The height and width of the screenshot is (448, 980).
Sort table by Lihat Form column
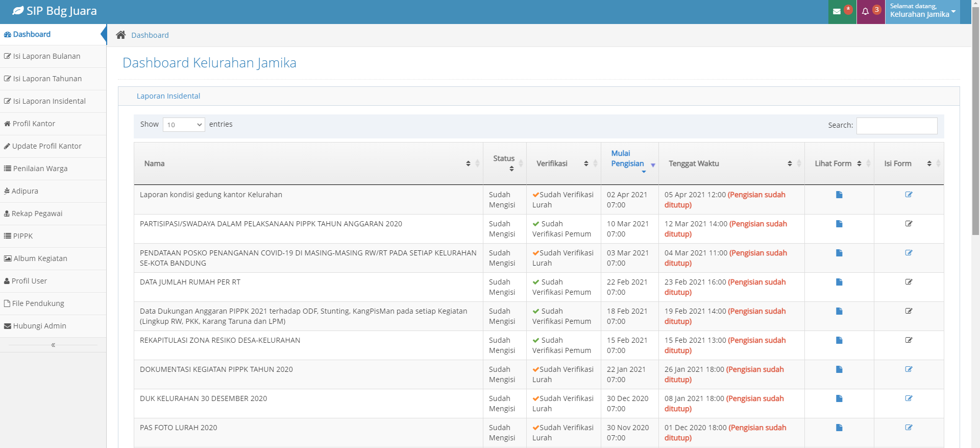(x=839, y=163)
